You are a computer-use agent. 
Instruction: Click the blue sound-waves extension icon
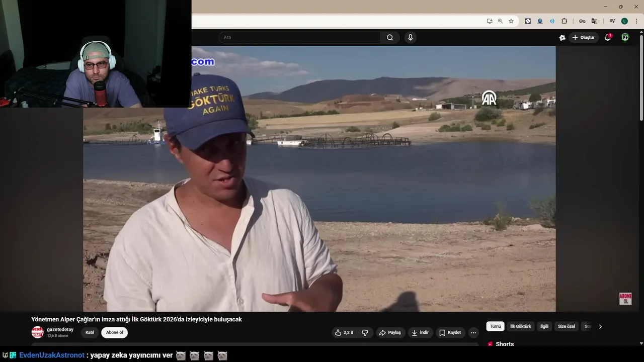(x=552, y=21)
